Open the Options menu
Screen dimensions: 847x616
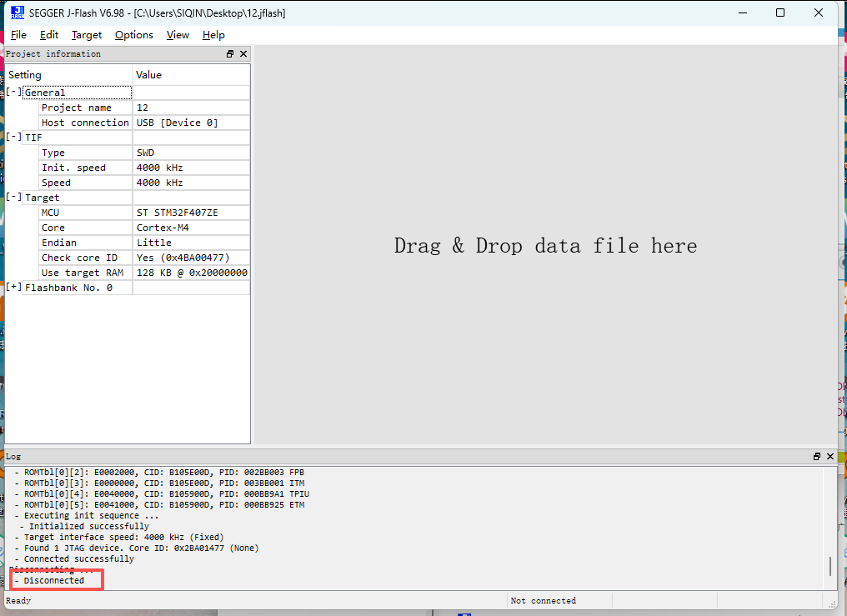[x=134, y=35]
